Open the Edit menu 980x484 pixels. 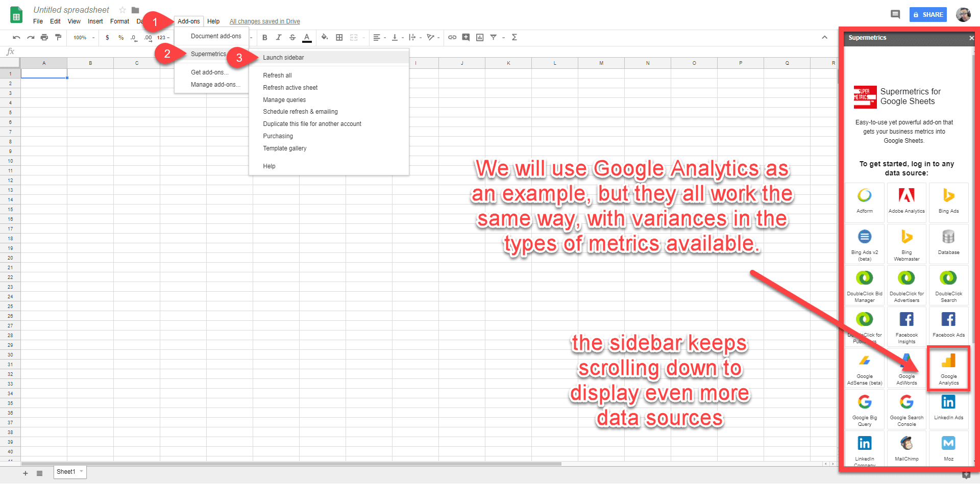pos(55,21)
